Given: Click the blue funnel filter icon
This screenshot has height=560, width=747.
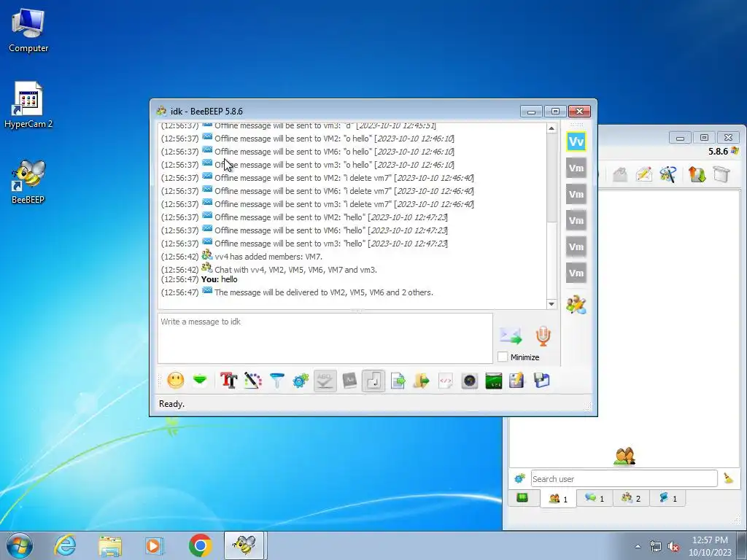Looking at the screenshot, I should point(276,381).
